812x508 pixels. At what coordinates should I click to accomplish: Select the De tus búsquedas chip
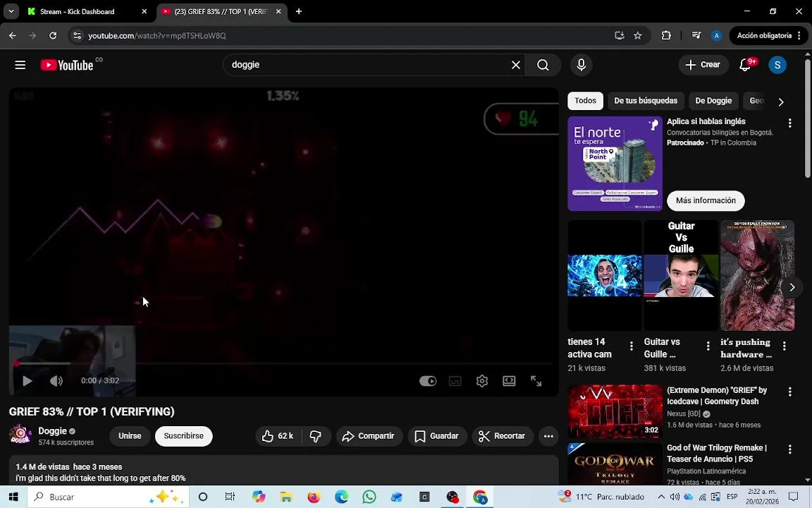(645, 101)
